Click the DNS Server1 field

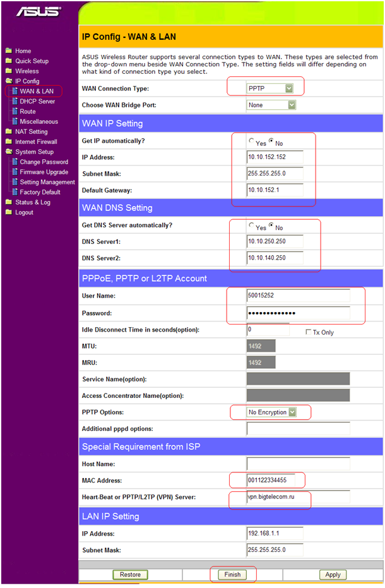[275, 241]
